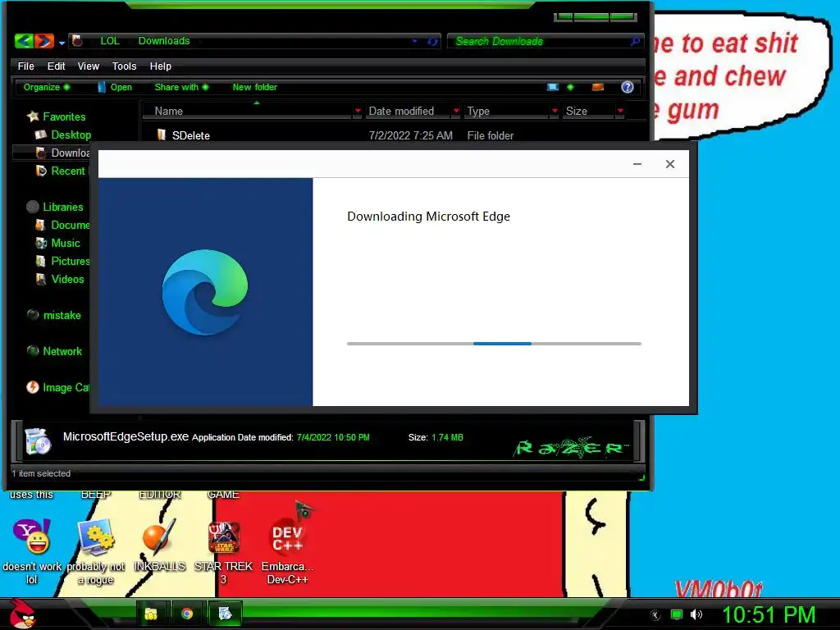Image resolution: width=840 pixels, height=630 pixels.
Task: Go back with the green back arrow
Action: [x=24, y=41]
